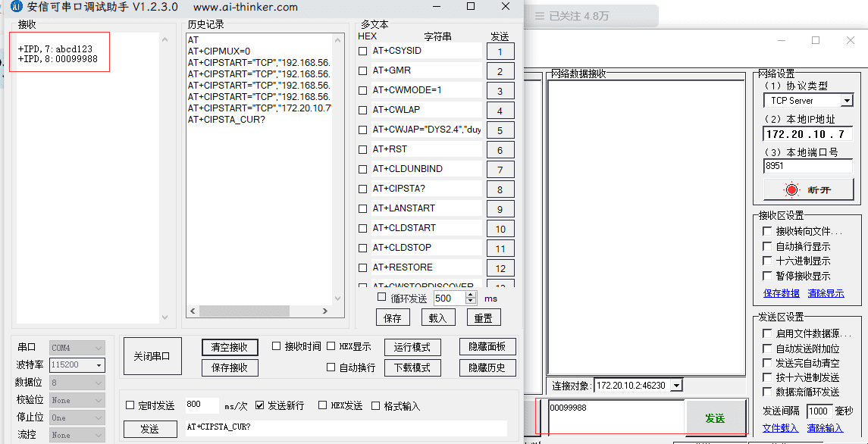
Task: Click send button number 1 for AT+CSYSID
Action: (500, 52)
